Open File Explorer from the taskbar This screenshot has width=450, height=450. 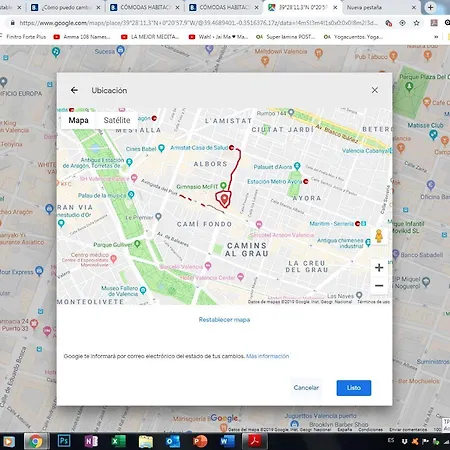146,441
